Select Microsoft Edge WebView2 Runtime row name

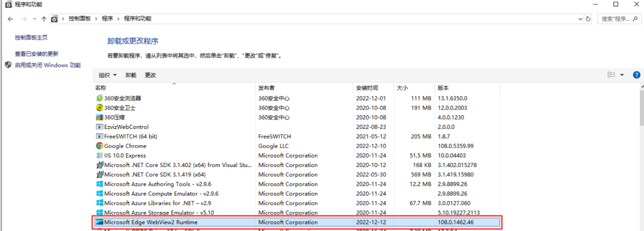[151, 222]
